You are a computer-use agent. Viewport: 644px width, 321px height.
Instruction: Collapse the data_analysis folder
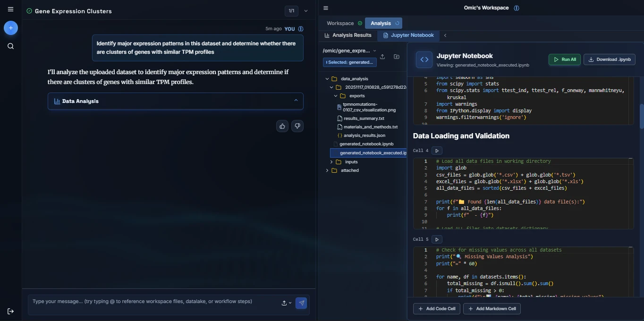327,79
